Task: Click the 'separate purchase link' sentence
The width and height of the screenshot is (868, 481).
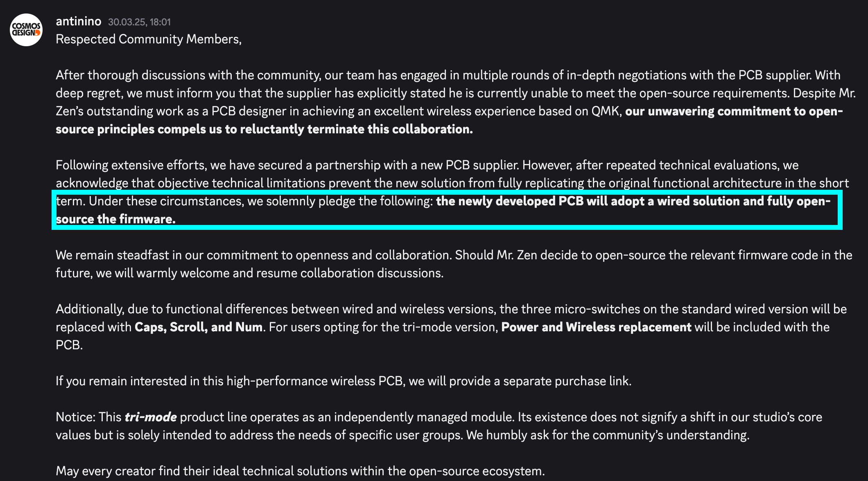Action: click(344, 381)
